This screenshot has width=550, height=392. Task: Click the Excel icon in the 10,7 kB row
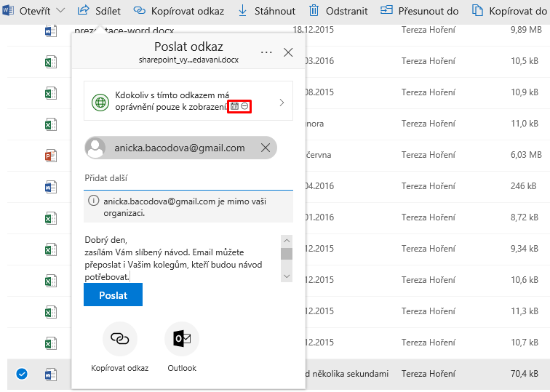51,343
